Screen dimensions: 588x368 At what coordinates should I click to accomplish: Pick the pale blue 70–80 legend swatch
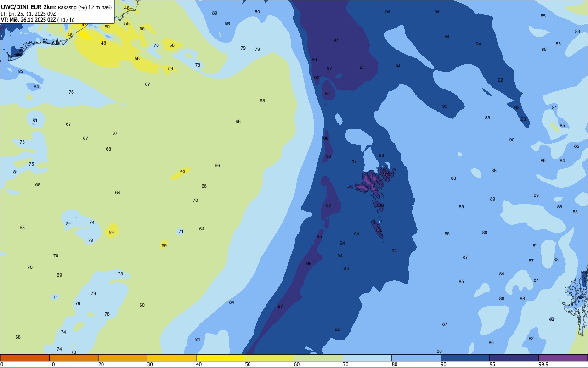pyautogui.click(x=367, y=357)
